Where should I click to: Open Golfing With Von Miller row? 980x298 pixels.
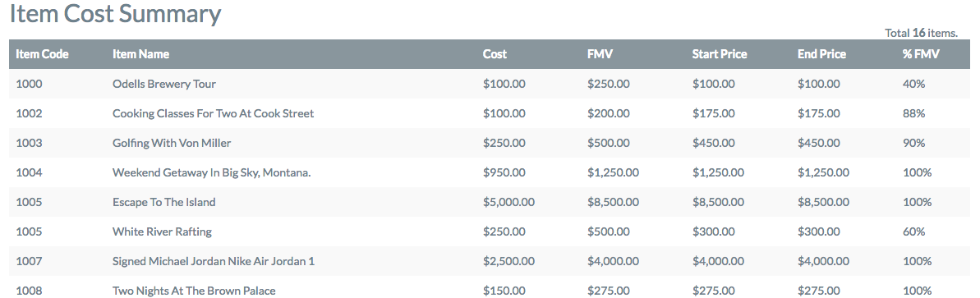click(172, 143)
